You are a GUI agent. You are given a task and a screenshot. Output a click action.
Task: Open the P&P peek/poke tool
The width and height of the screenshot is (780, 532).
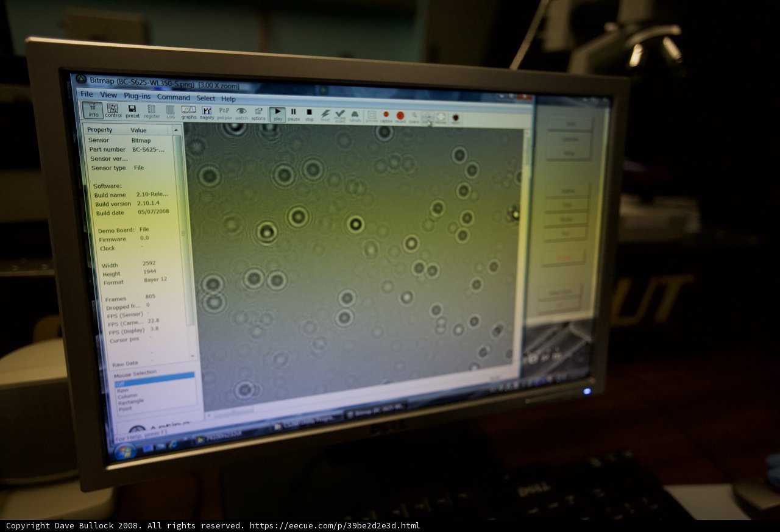click(x=224, y=113)
